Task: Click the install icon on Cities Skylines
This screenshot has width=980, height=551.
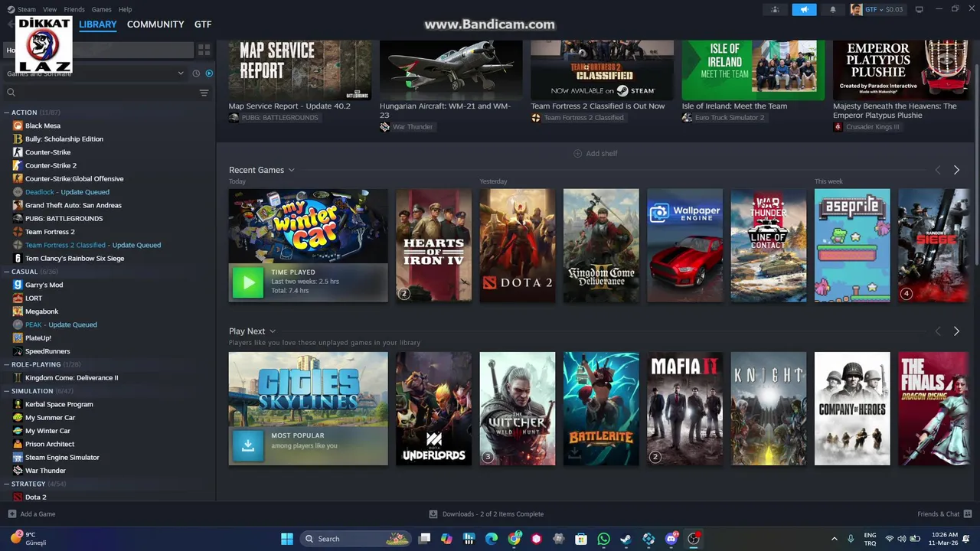Action: pyautogui.click(x=248, y=445)
